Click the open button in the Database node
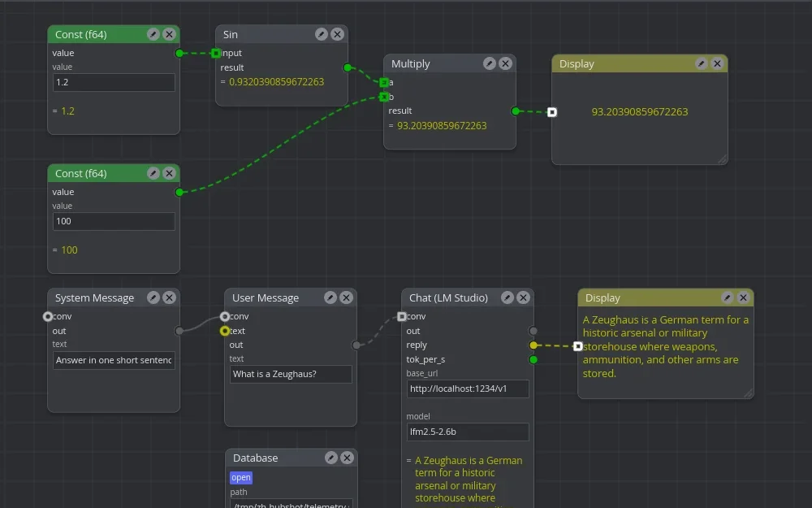 click(241, 477)
